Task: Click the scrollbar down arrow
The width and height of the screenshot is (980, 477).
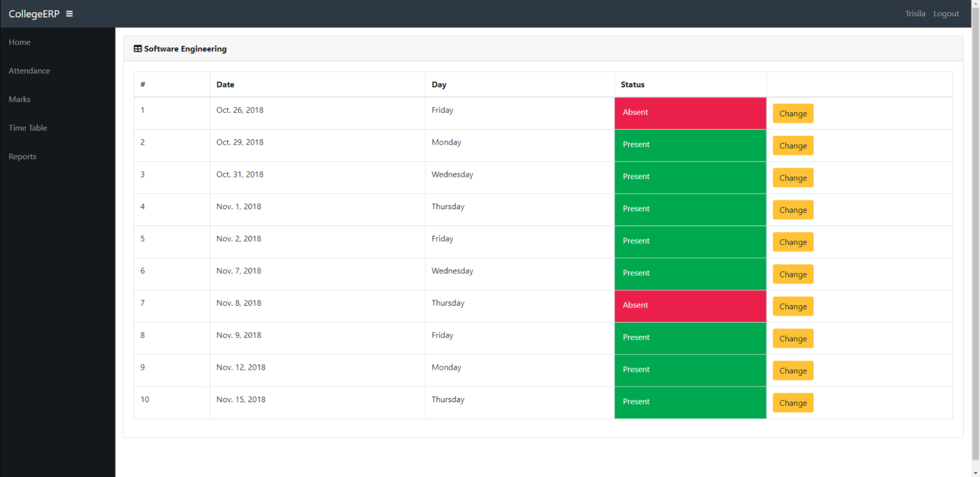Action: click(975, 473)
